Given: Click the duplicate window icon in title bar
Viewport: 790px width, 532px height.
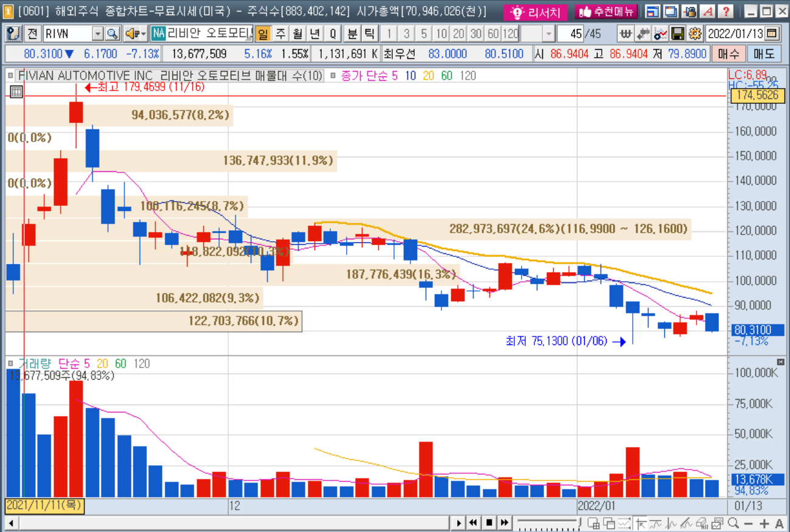Looking at the screenshot, I should [x=671, y=12].
